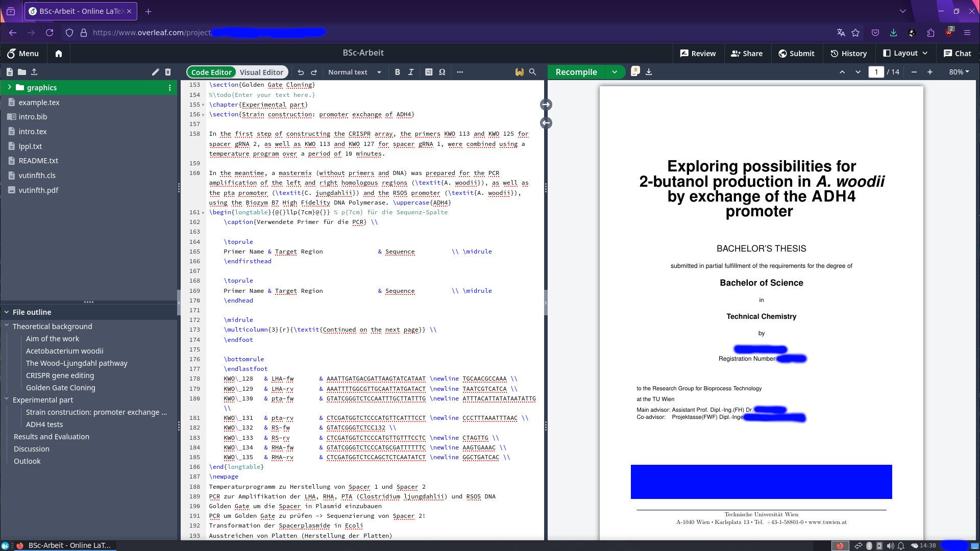Screen dimensions: 980x551
Task: Click the Submit button
Action: pyautogui.click(x=796, y=53)
